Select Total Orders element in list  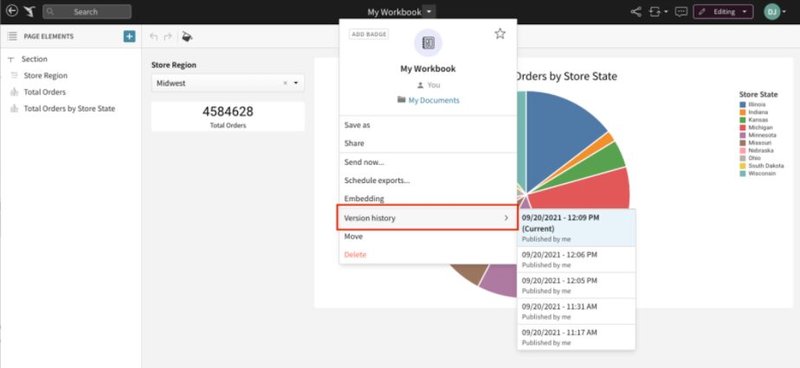click(44, 92)
